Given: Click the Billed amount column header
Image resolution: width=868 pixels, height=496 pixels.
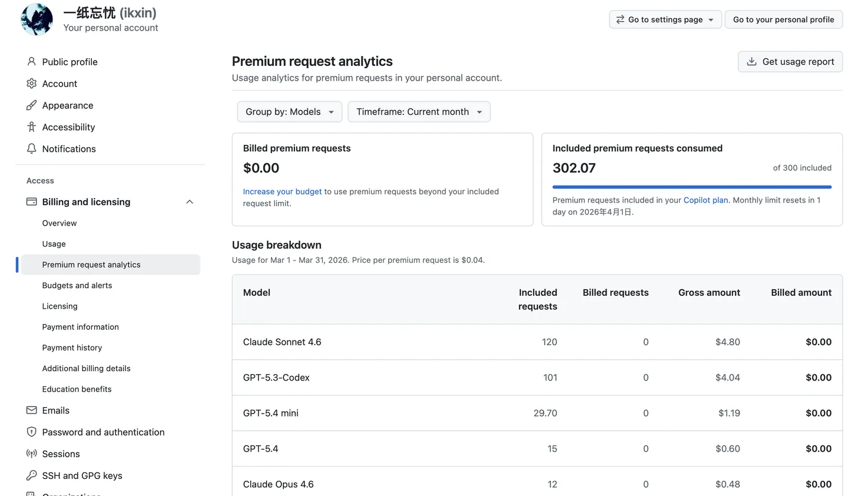Looking at the screenshot, I should 801,293.
